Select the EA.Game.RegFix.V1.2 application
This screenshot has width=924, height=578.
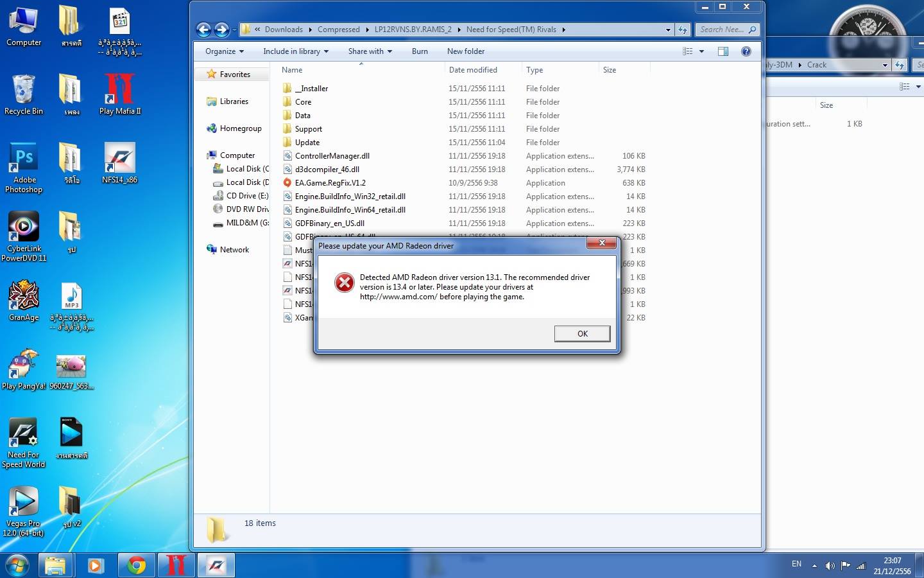(330, 183)
